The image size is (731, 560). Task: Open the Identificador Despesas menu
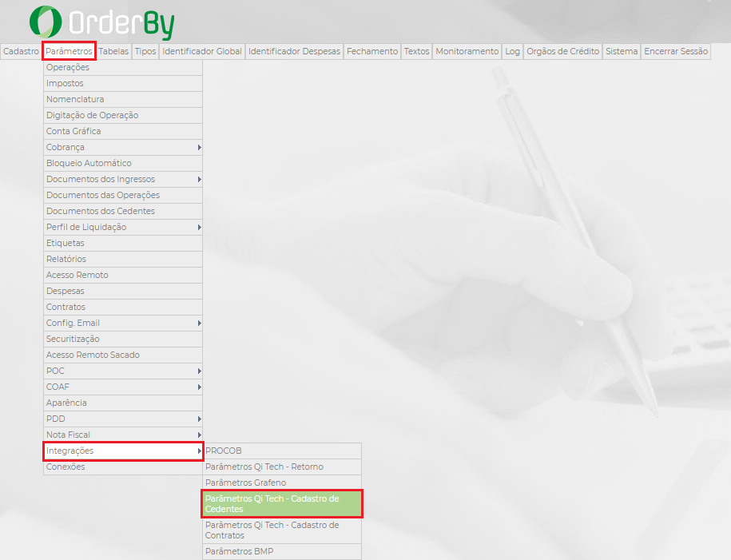(294, 51)
